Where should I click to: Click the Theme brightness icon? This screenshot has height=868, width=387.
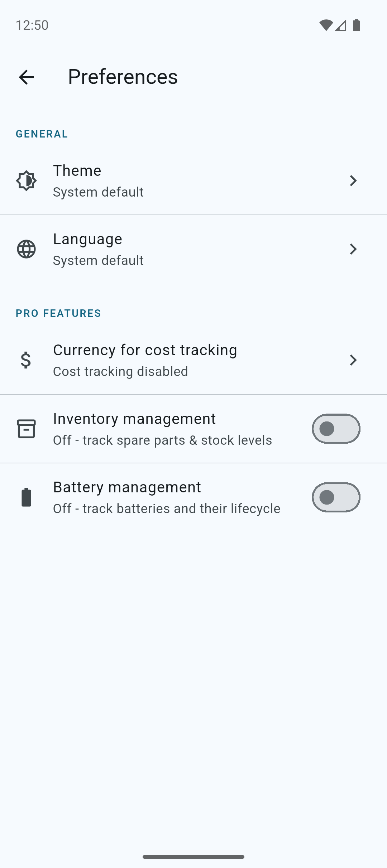pyautogui.click(x=26, y=181)
